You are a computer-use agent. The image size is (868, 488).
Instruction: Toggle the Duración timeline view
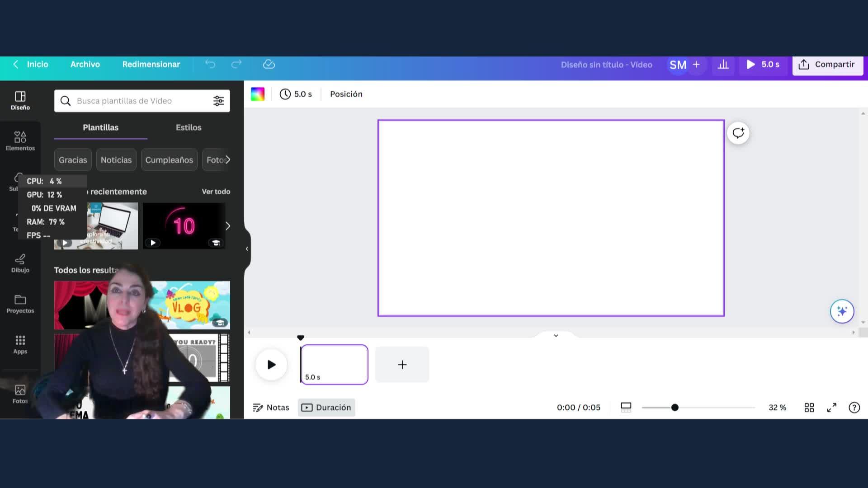pyautogui.click(x=326, y=408)
